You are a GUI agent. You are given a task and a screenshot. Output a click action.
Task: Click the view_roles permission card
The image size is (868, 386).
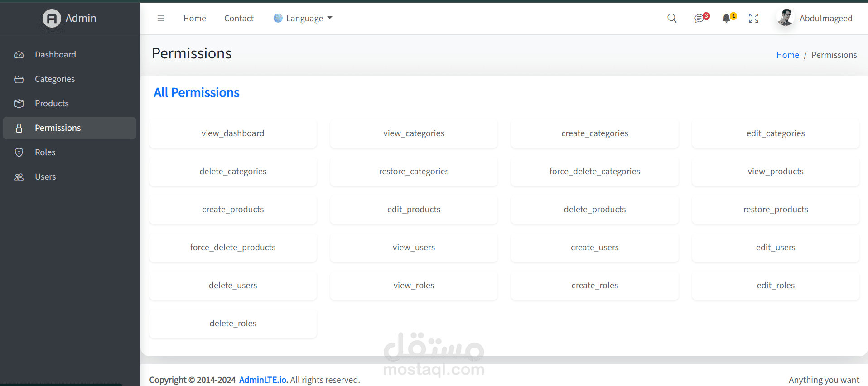click(414, 286)
